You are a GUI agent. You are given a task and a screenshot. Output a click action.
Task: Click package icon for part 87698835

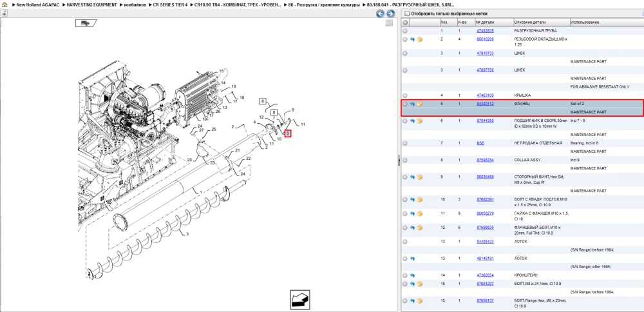[420, 228]
